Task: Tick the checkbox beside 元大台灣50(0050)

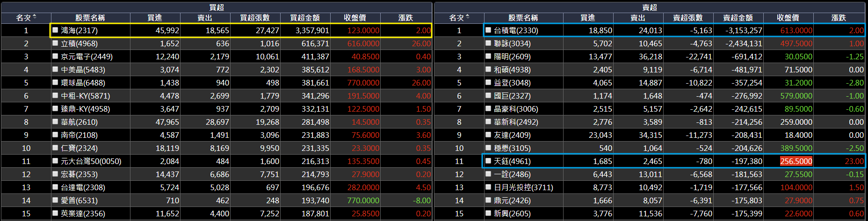Action: click(56, 161)
